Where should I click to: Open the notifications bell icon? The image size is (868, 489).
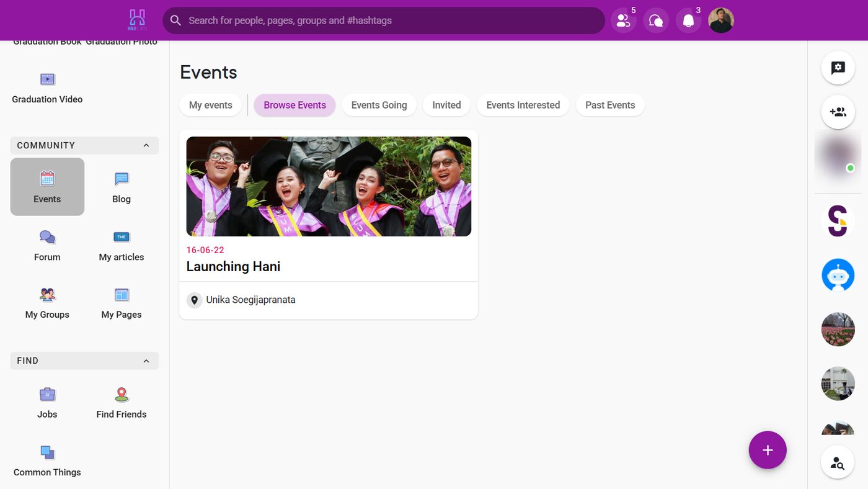688,20
